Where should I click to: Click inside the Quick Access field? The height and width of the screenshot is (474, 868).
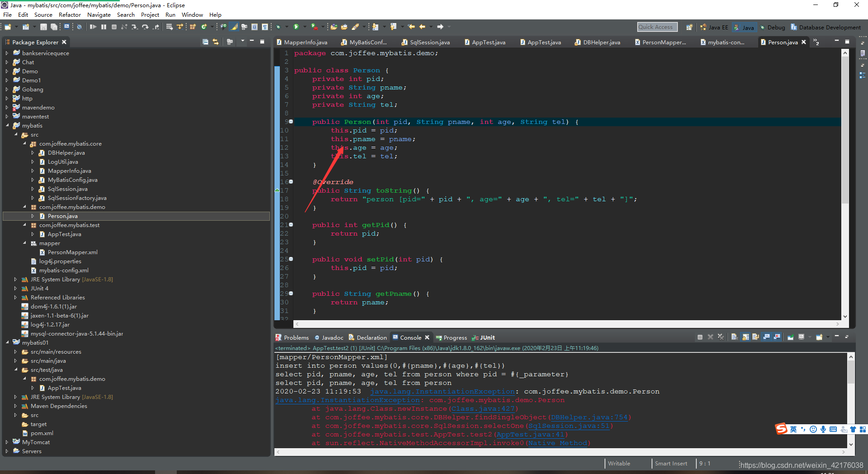(x=656, y=27)
